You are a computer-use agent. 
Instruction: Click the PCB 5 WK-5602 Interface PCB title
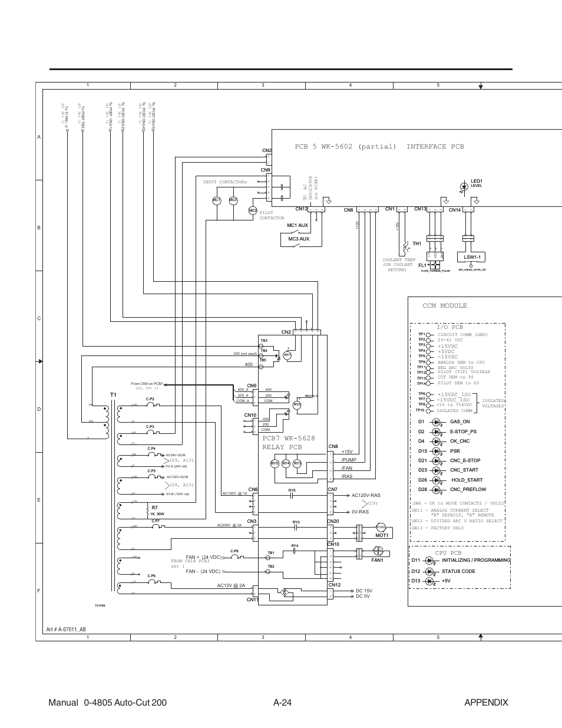click(x=379, y=146)
